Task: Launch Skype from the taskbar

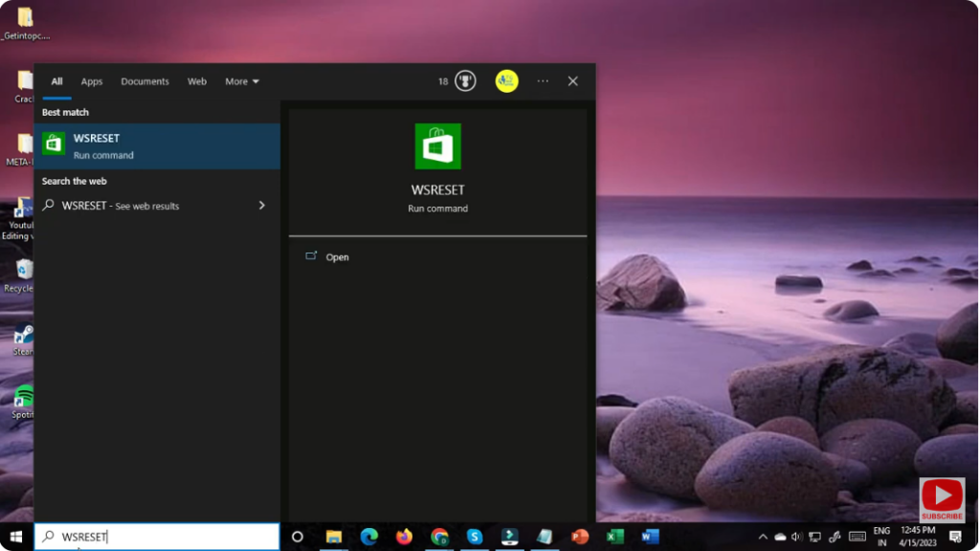Action: [x=475, y=537]
